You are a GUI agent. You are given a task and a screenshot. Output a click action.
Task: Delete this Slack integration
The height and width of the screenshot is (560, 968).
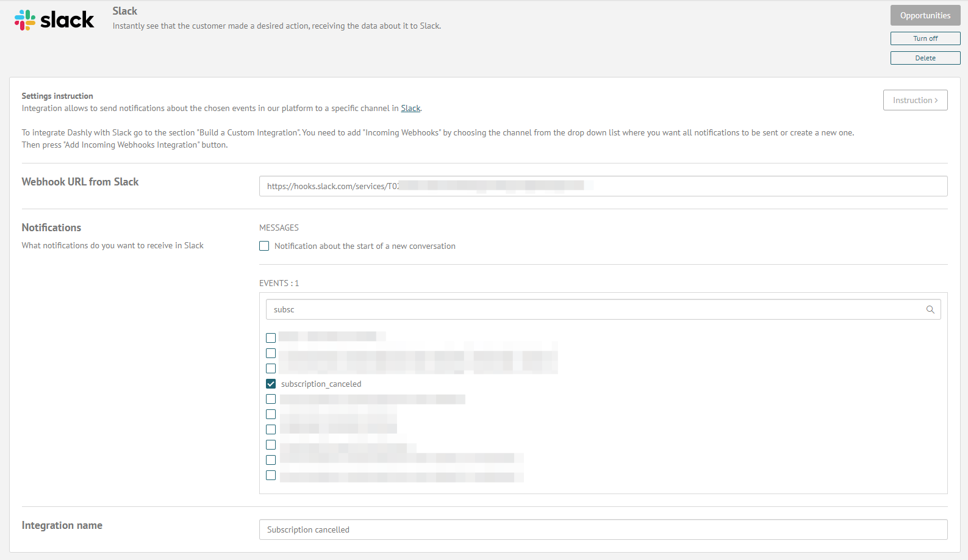925,58
